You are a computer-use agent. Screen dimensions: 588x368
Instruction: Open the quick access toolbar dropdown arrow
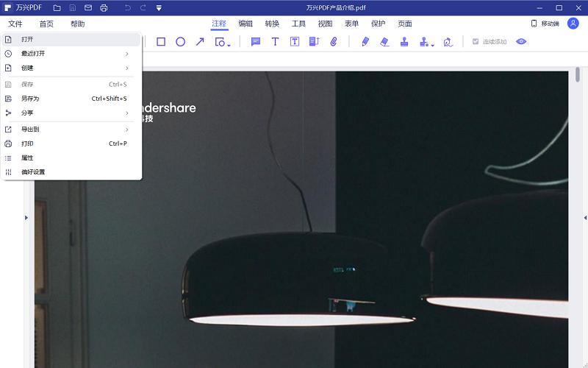tap(159, 8)
